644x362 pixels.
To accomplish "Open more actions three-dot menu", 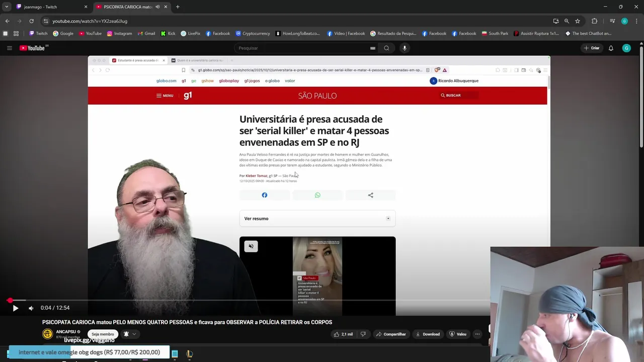I will (x=477, y=334).
